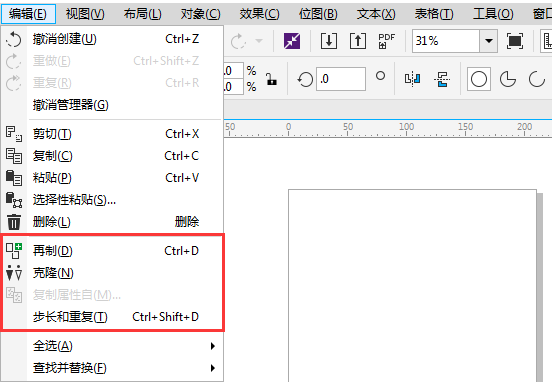This screenshot has width=552, height=382.
Task: Click the duplicate icon beside 再制(D)
Action: tap(14, 251)
